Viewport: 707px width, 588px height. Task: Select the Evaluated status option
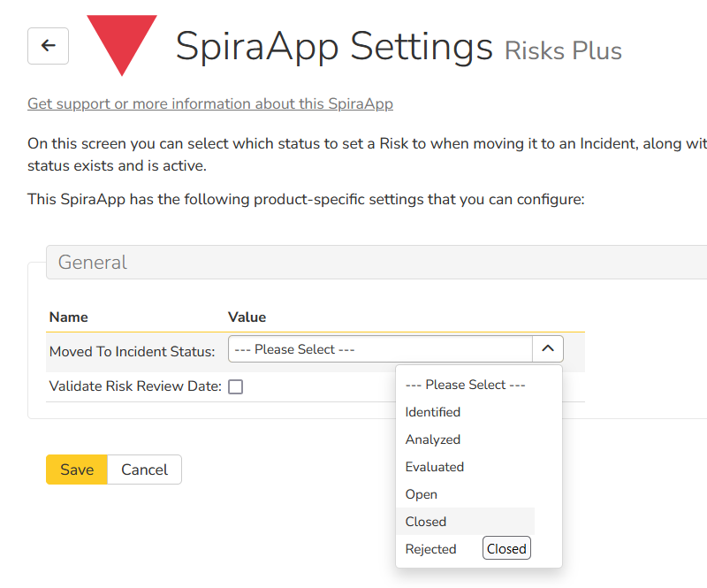tap(434, 467)
